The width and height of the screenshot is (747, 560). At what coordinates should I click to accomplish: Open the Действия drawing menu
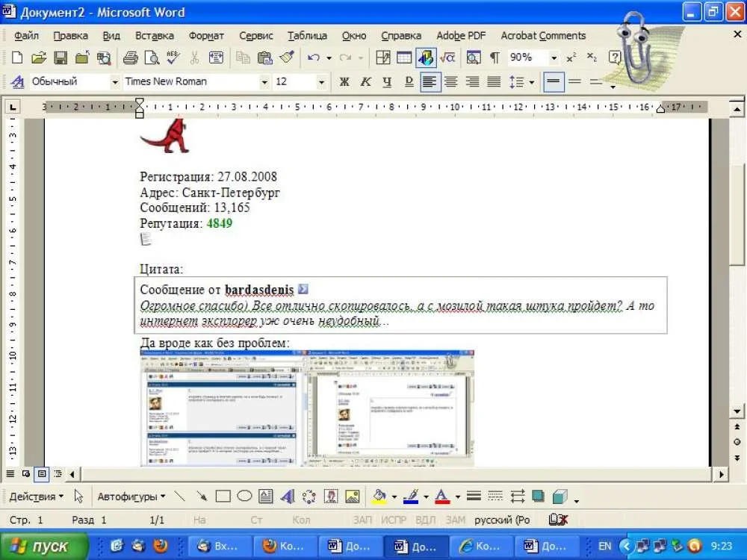36,497
